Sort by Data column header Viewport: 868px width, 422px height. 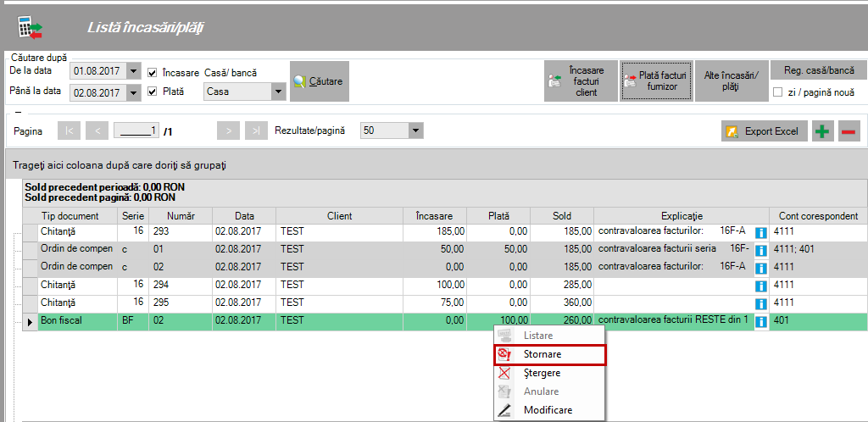(244, 216)
